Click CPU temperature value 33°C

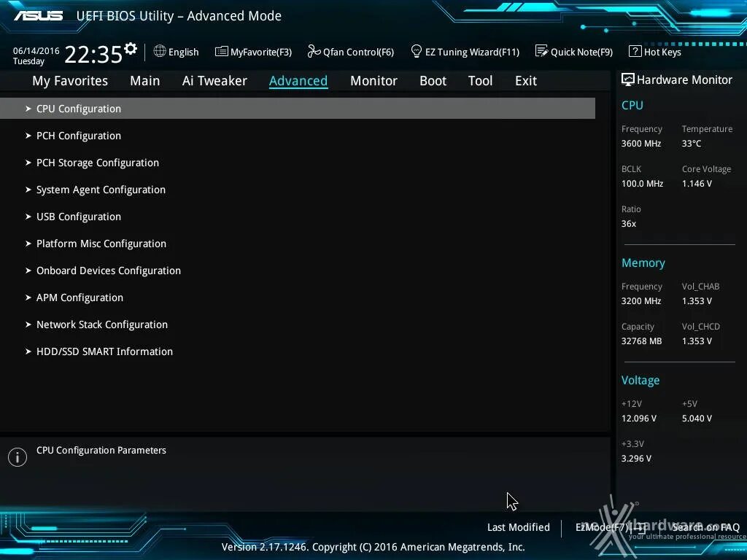coord(692,144)
